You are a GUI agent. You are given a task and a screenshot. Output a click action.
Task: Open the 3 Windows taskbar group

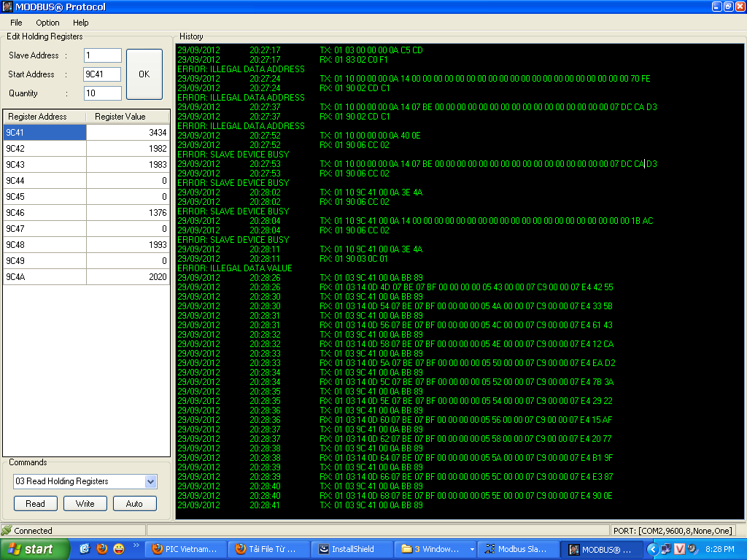coord(435,549)
